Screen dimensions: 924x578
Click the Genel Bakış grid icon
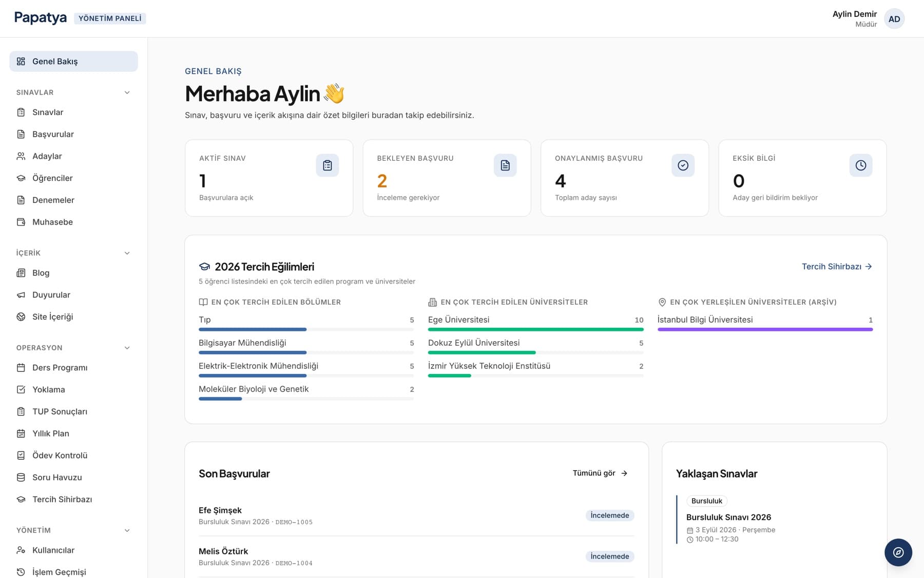coord(21,62)
